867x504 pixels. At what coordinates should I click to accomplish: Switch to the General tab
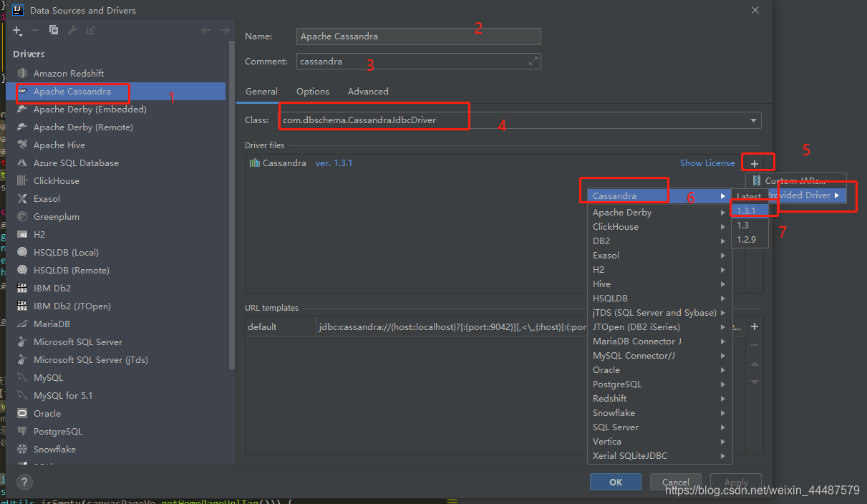pyautogui.click(x=261, y=92)
